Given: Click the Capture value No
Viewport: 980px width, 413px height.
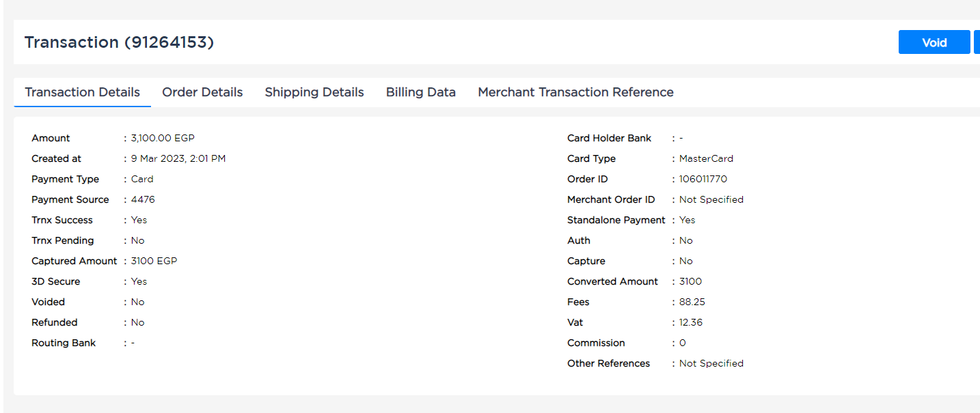Looking at the screenshot, I should 686,261.
